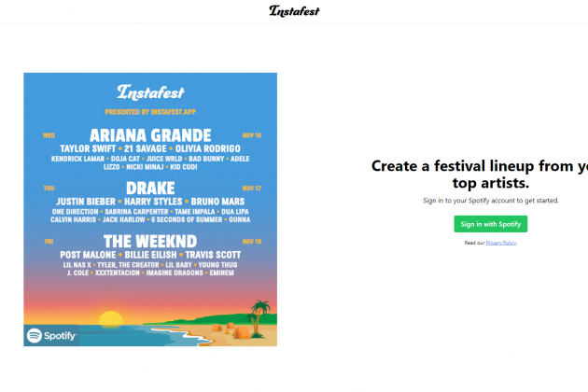Open the Privacy Policy link
588x392 pixels.
[502, 243]
